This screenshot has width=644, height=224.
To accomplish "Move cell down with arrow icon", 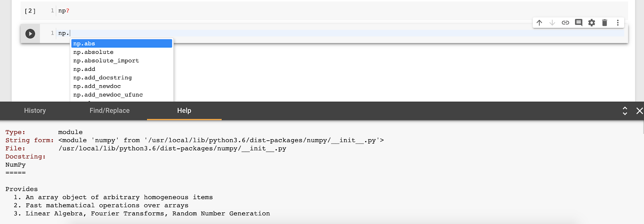I will point(552,23).
